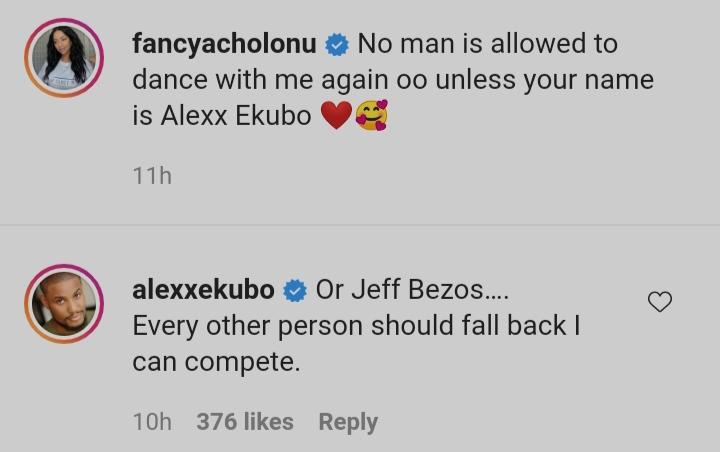Click the verified badge beside alexxekubo
This screenshot has width=720, height=452.
295,291
